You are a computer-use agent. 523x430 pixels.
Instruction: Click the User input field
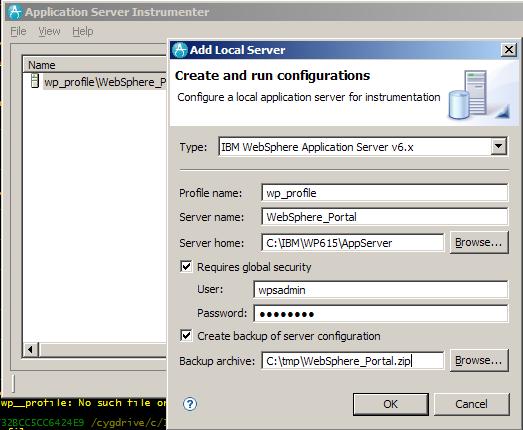381,290
